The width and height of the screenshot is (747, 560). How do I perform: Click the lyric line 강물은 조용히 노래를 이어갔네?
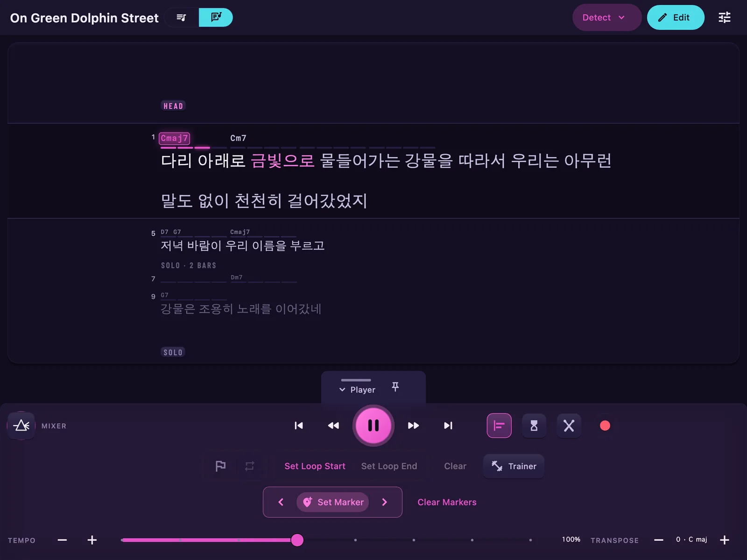(241, 309)
